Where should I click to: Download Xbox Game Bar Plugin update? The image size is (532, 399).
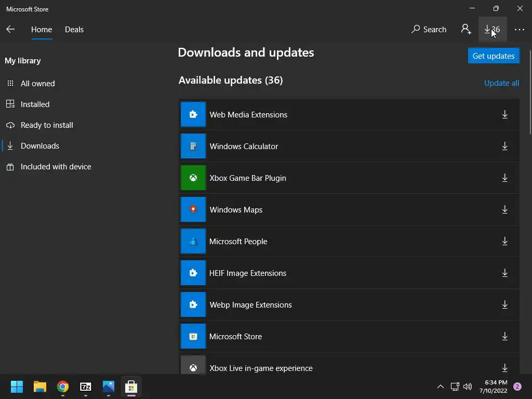(x=504, y=178)
